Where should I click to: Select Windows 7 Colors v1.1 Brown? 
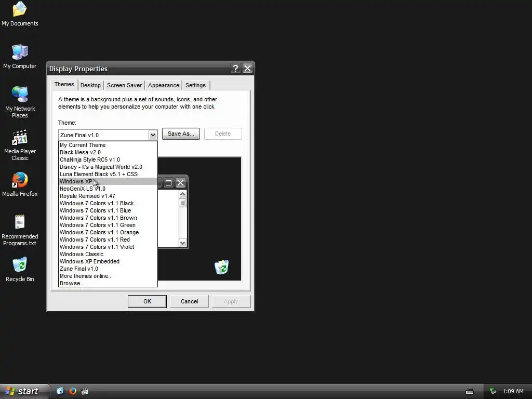pos(108,218)
